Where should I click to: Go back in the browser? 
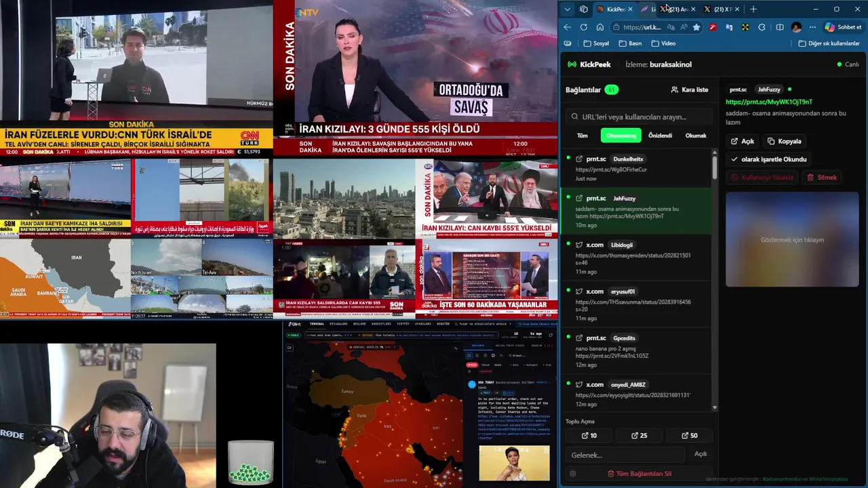pyautogui.click(x=567, y=27)
